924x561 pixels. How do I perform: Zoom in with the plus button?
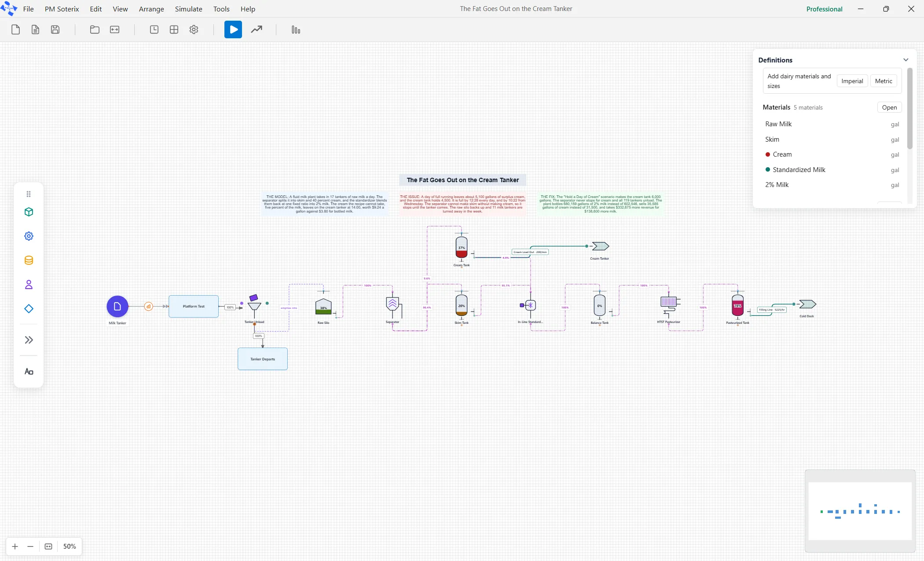point(15,546)
